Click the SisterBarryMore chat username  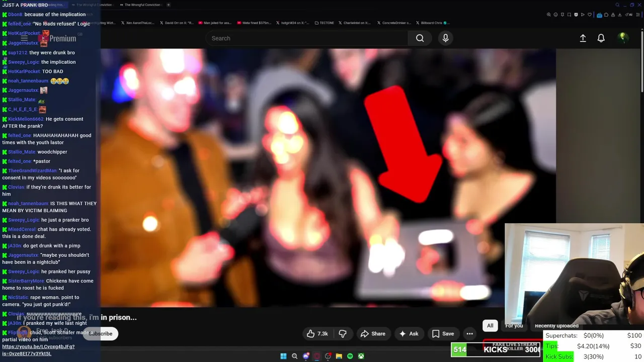26,281
